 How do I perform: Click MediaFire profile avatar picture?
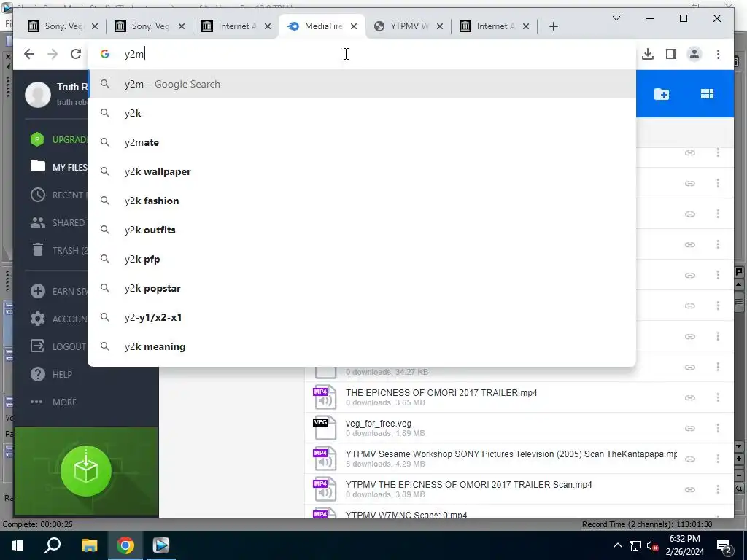click(38, 94)
